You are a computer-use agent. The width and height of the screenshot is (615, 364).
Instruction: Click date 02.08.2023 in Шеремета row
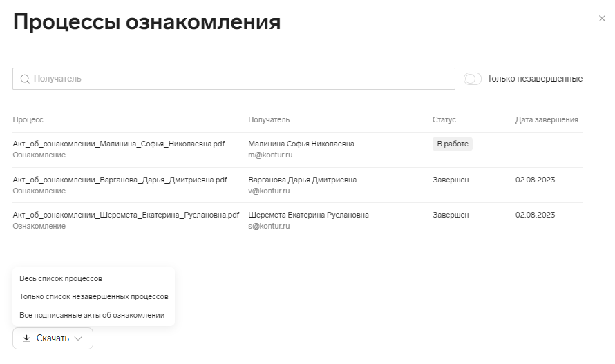click(x=535, y=215)
